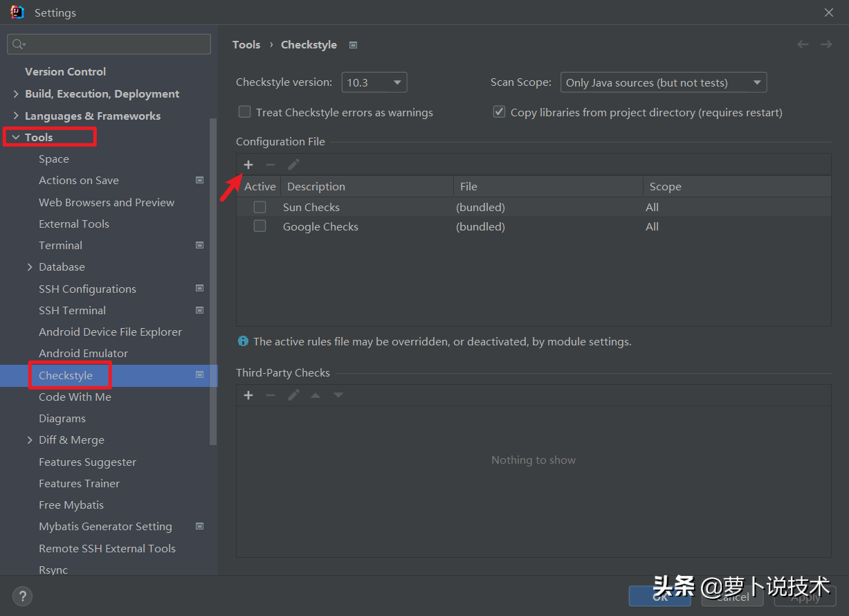Expand Build, Execution, Deployment section
Viewport: 849px width, 616px height.
[x=15, y=94]
